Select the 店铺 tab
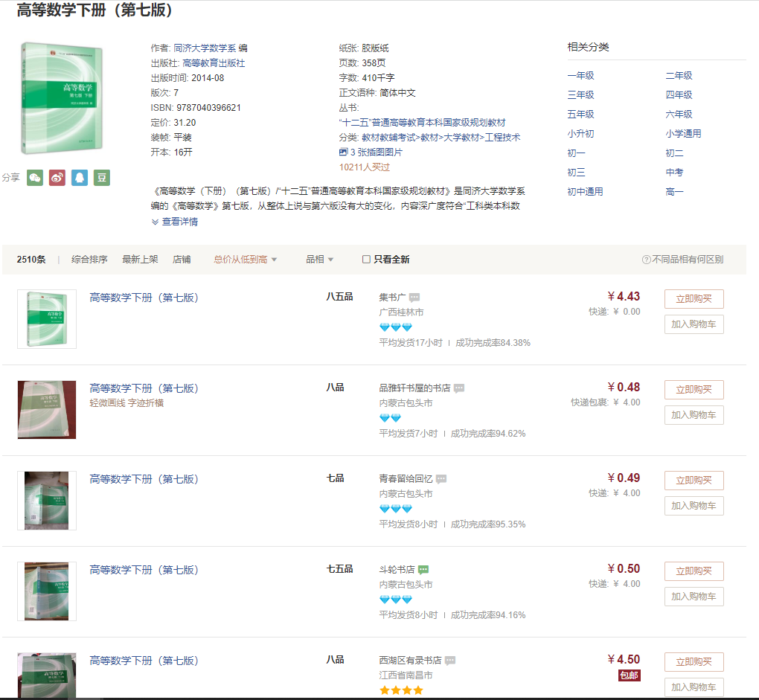The height and width of the screenshot is (700, 759). coord(182,258)
